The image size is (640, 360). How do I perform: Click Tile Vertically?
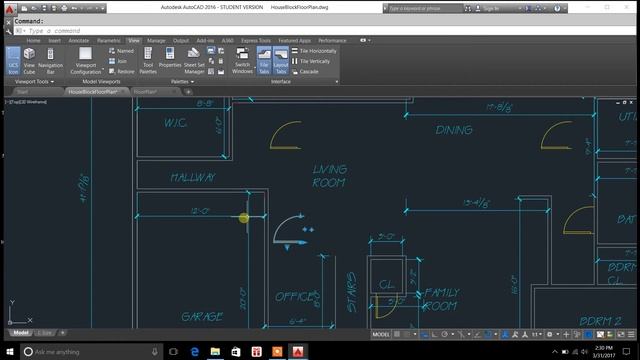[311, 61]
